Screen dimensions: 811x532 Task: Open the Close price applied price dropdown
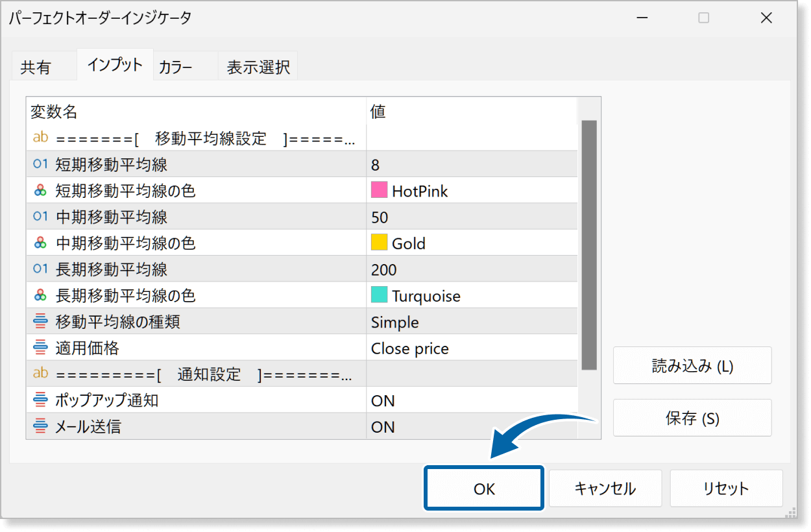click(x=471, y=348)
